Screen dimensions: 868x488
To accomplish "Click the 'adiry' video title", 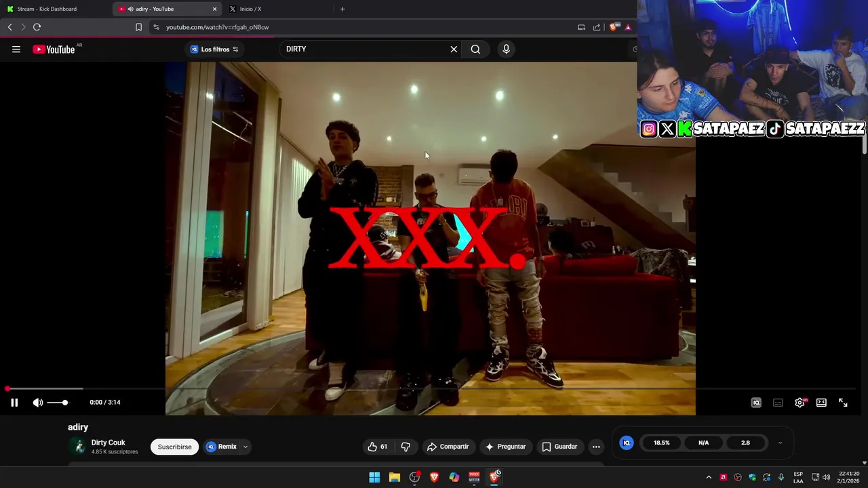I will tap(78, 427).
